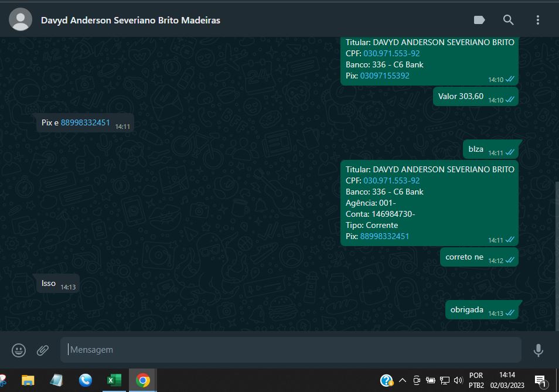Click the Pix 88998332451 link in bank details
This screenshot has width=559, height=392.
coord(384,236)
